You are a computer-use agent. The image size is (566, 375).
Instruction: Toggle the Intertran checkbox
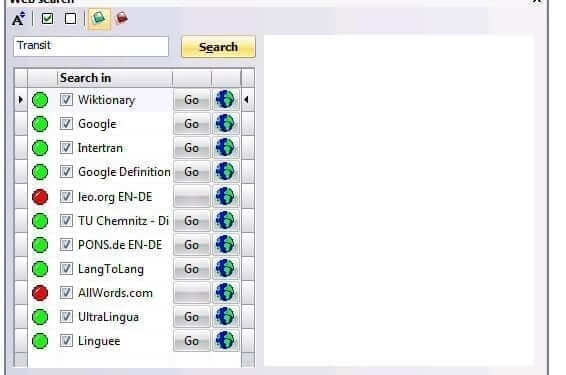click(x=66, y=148)
